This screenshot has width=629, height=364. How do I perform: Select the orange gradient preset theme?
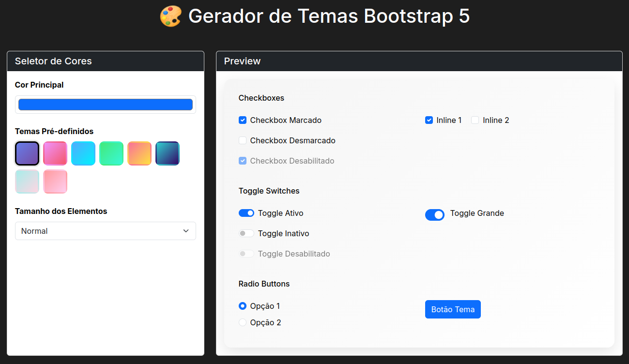click(139, 153)
